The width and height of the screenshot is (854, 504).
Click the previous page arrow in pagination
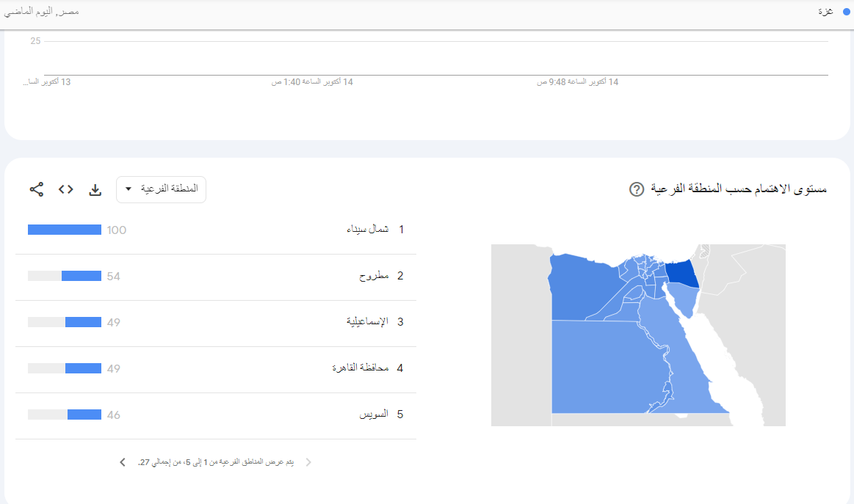[x=308, y=462]
